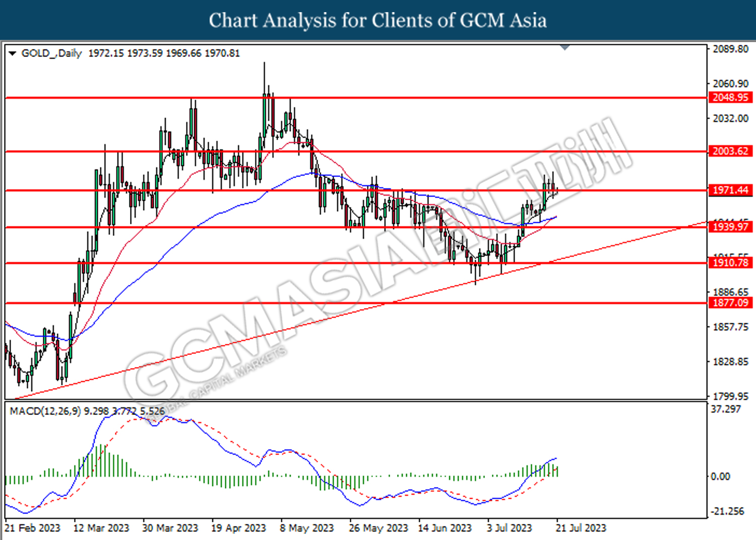Click the 1799.95 price axis value
This screenshot has width=756, height=540.
[730, 396]
